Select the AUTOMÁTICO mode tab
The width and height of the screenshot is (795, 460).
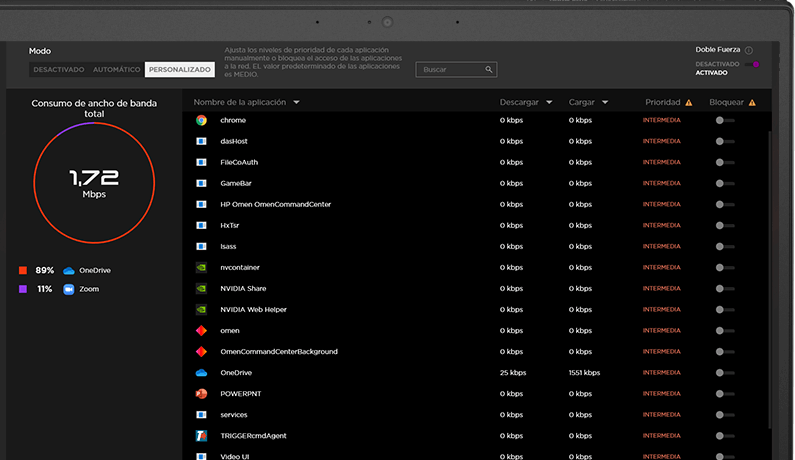click(117, 69)
